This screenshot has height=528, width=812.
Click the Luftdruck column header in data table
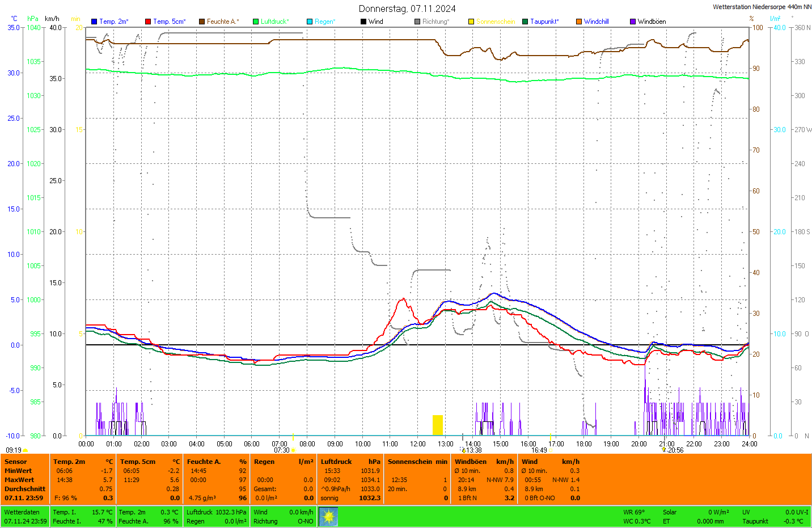pyautogui.click(x=336, y=462)
